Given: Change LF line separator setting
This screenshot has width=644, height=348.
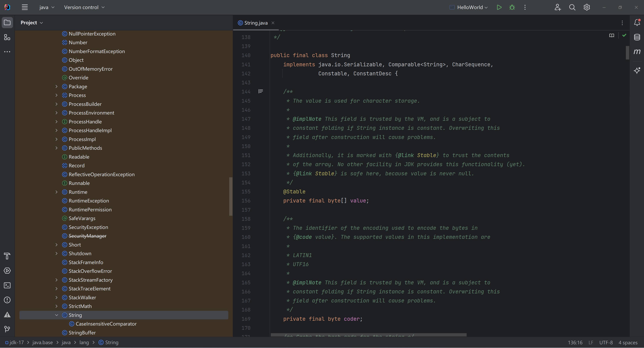Looking at the screenshot, I should [x=591, y=342].
